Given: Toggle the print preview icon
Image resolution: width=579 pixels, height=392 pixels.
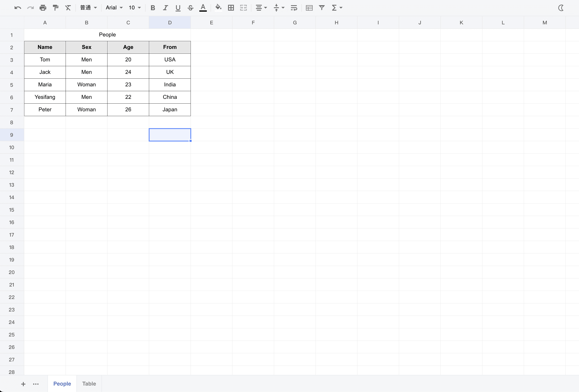Looking at the screenshot, I should (x=42, y=8).
